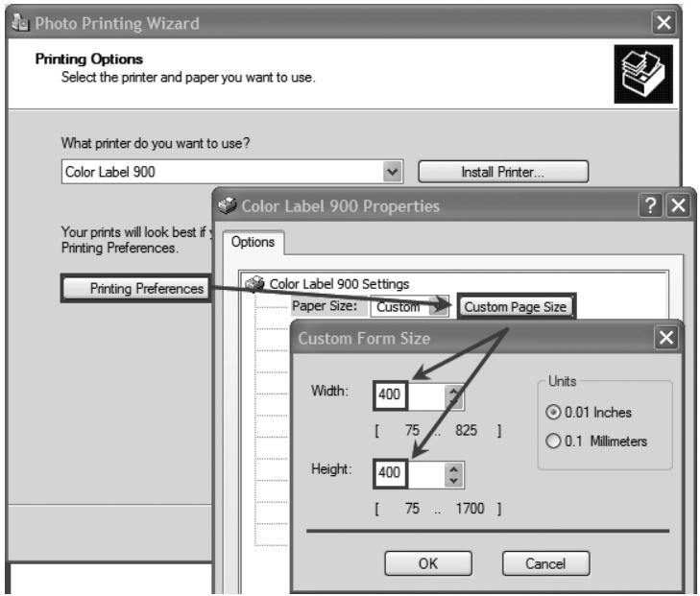Click the Height label
Image resolution: width=700 pixels, height=596 pixels.
tap(331, 469)
